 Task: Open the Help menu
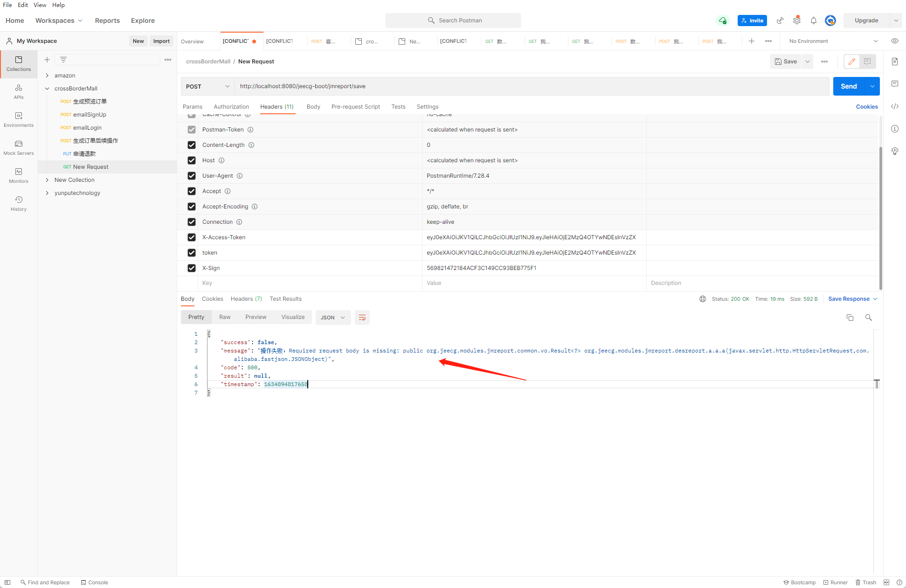pos(58,5)
